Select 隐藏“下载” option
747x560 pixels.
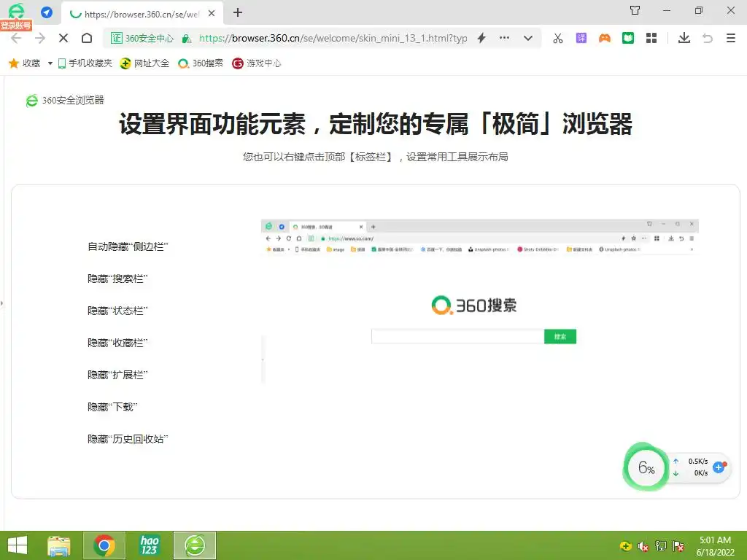[x=112, y=407]
